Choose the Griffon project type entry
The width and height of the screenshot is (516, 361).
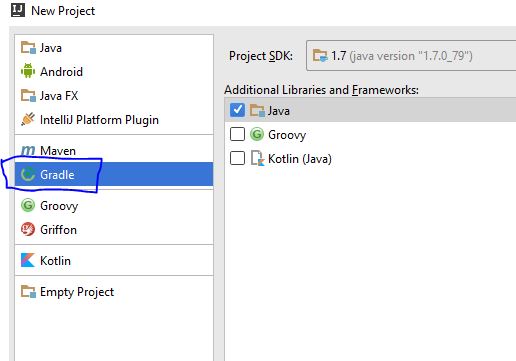pyautogui.click(x=114, y=229)
